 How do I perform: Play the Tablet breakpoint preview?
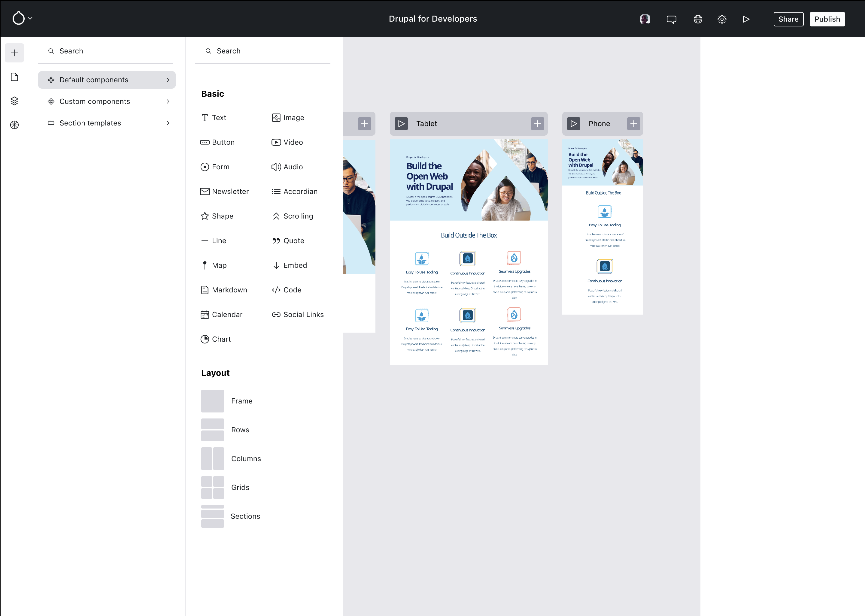click(x=401, y=124)
